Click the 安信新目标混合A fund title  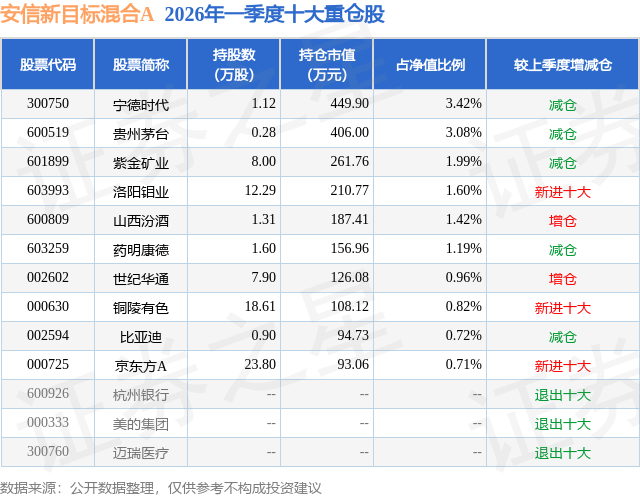coord(77,15)
